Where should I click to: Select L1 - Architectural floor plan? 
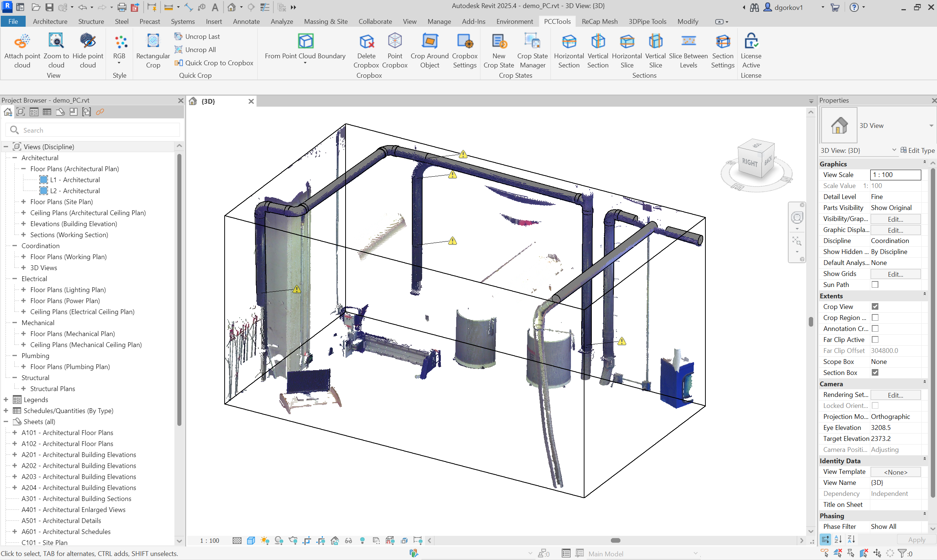[75, 180]
